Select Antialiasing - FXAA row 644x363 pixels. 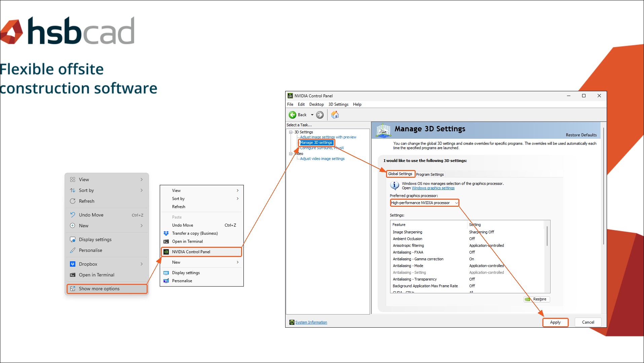tap(467, 252)
